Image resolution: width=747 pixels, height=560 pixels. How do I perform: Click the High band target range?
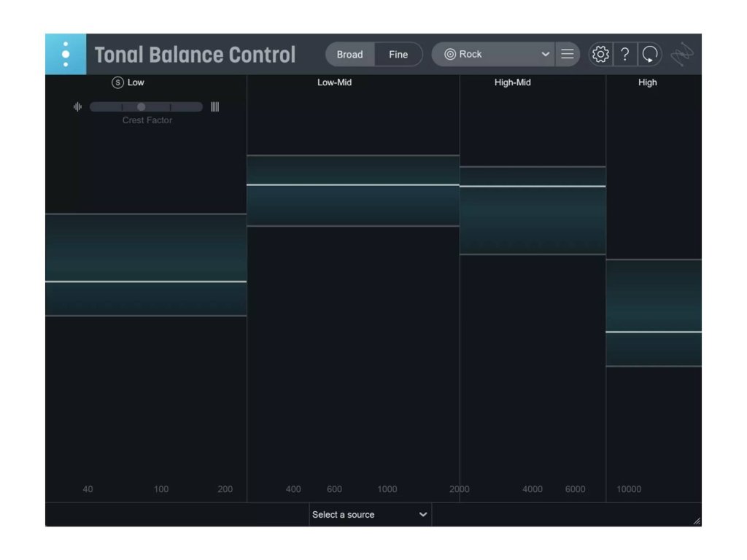click(x=654, y=313)
